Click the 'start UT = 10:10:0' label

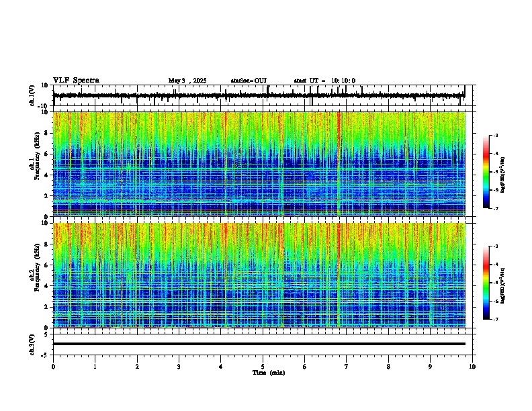(x=324, y=81)
